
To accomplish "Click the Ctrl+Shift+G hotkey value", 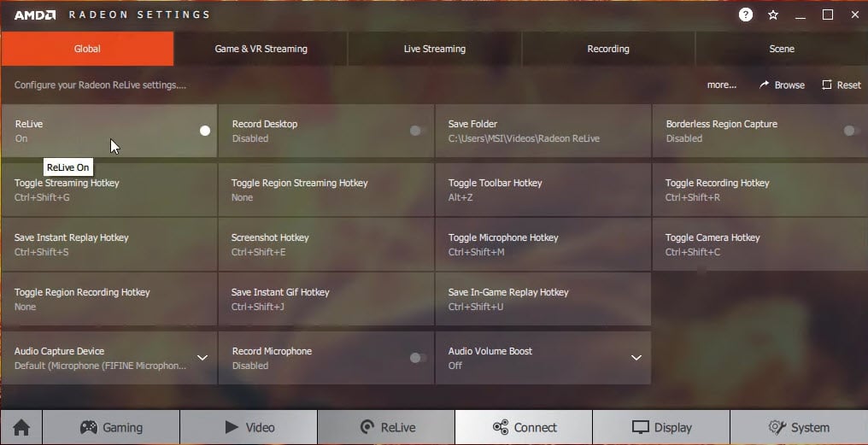I will 42,197.
